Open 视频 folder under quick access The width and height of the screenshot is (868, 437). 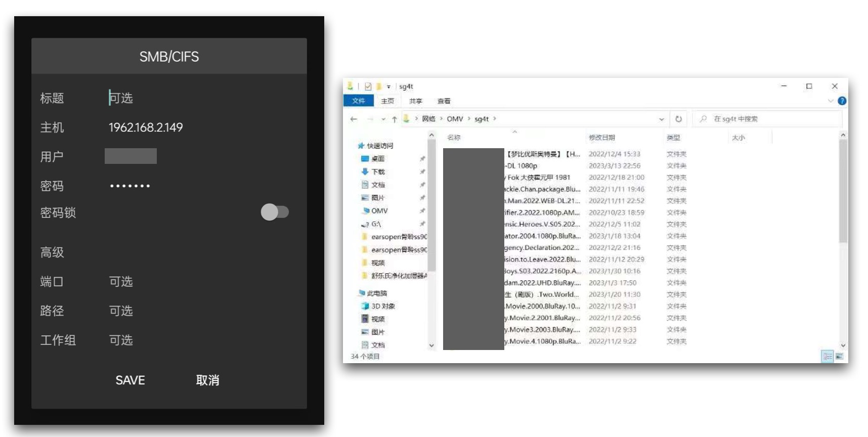(373, 263)
